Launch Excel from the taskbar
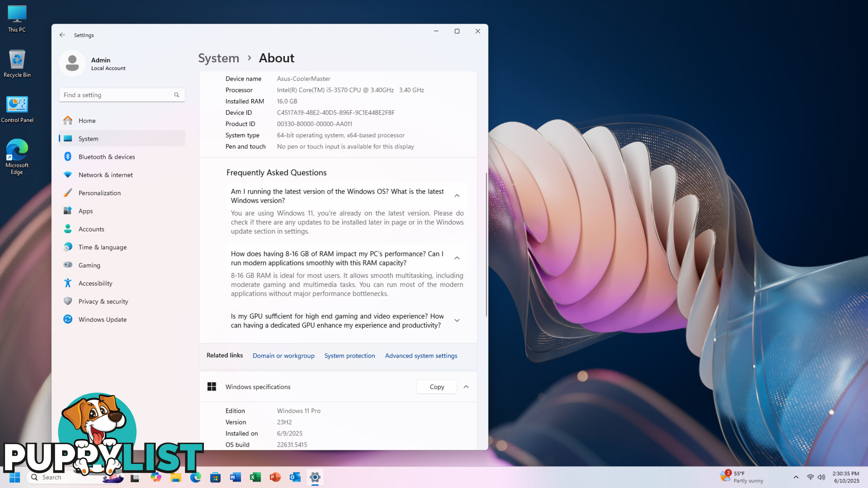 (255, 477)
